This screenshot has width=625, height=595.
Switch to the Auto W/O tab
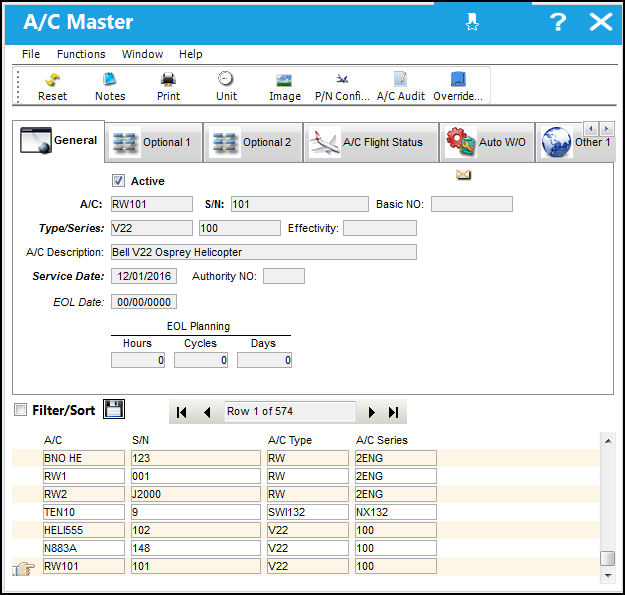487,142
